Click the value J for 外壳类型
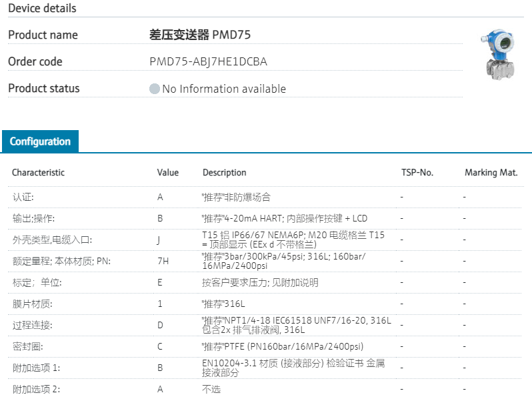 [159, 240]
